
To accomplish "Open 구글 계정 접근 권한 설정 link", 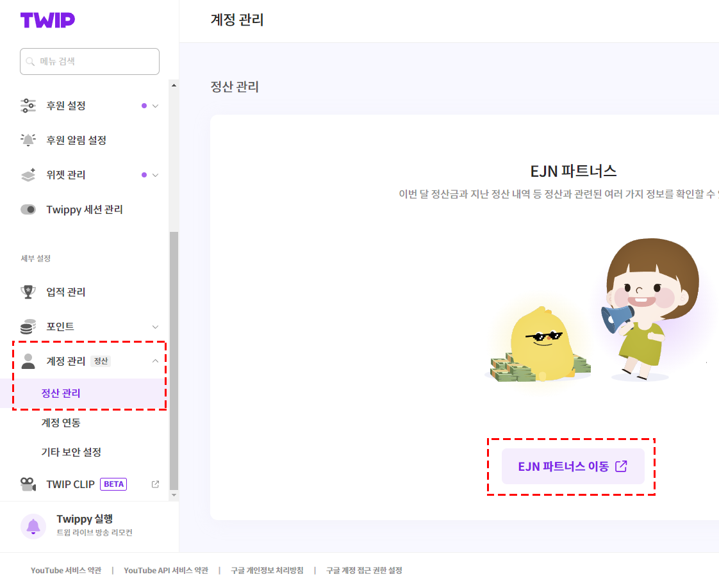I will pos(364,570).
